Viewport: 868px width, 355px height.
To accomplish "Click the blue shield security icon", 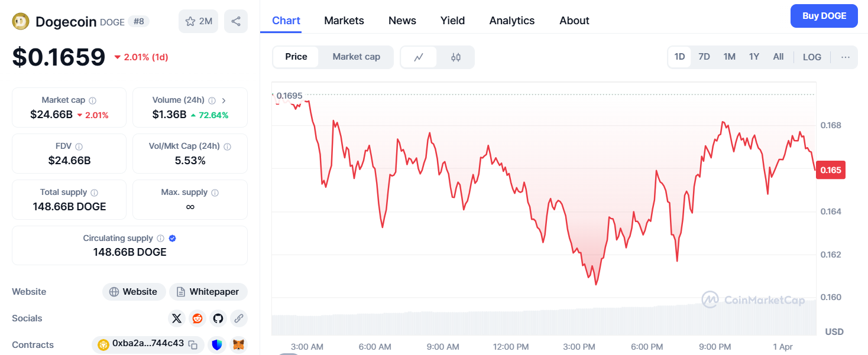I will tap(217, 344).
